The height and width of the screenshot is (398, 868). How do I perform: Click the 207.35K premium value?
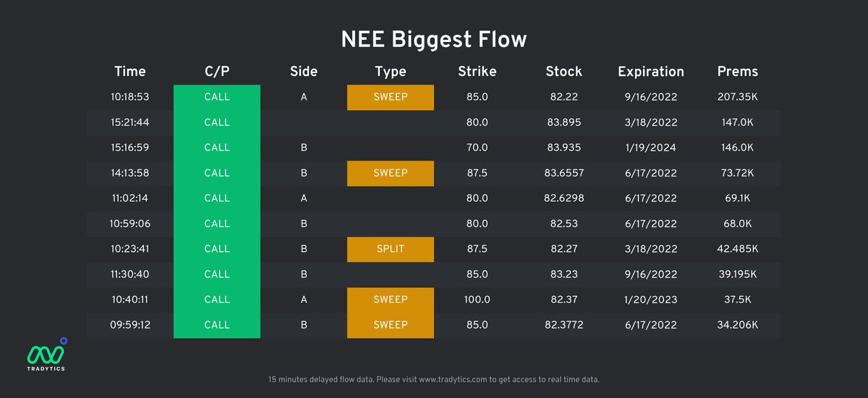point(738,97)
